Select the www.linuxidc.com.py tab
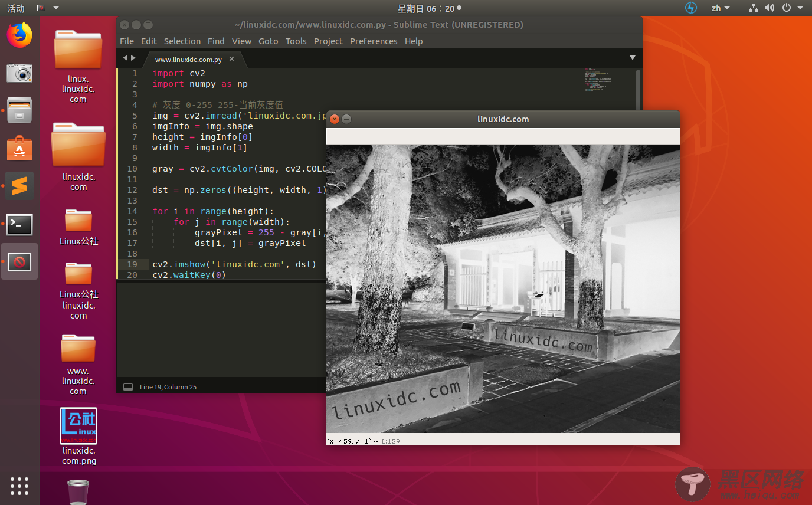Viewport: 812px width, 505px height. pyautogui.click(x=189, y=60)
